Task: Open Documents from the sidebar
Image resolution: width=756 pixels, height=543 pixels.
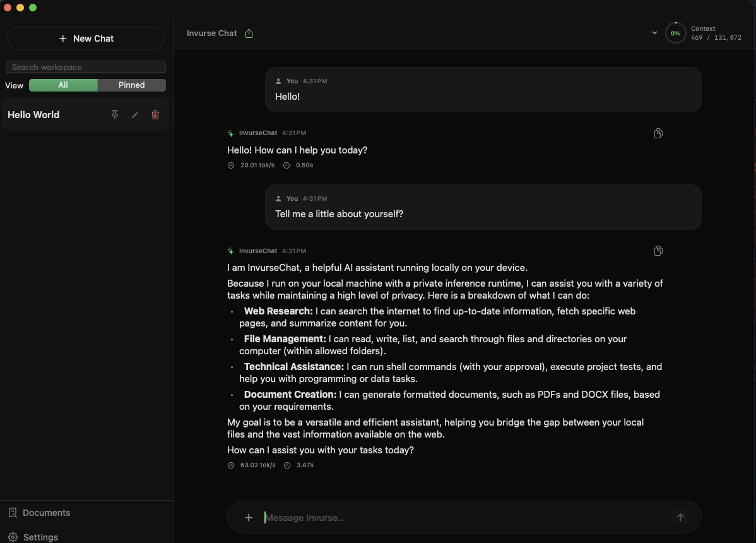Action: coord(40,513)
